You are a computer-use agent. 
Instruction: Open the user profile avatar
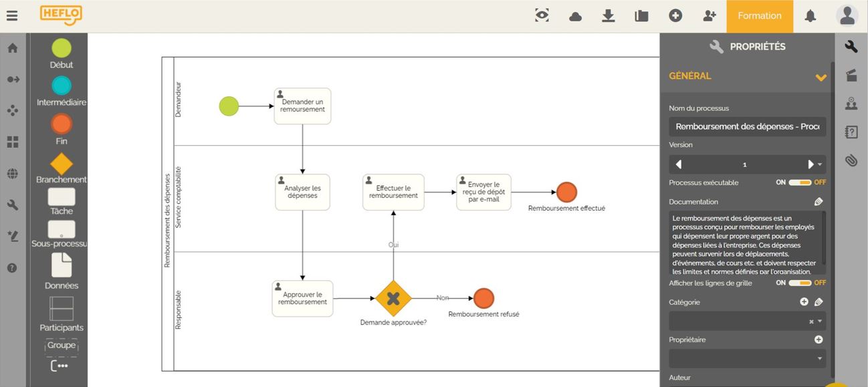click(x=847, y=15)
